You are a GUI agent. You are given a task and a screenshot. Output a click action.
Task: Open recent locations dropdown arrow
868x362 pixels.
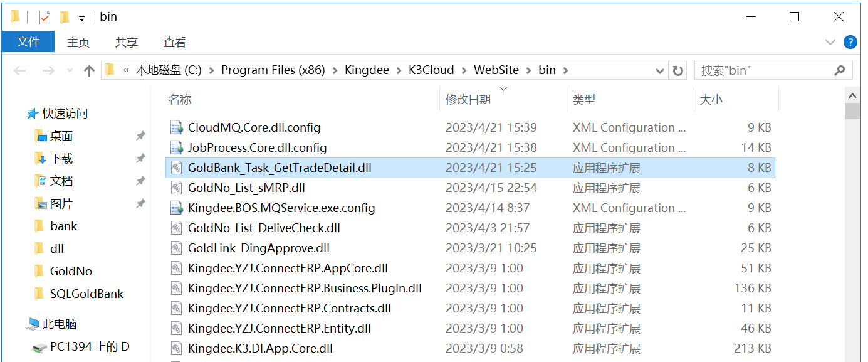(70, 70)
